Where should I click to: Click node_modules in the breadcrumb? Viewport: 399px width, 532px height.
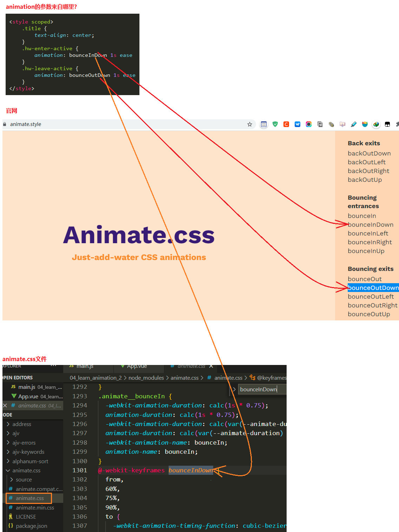[146, 378]
